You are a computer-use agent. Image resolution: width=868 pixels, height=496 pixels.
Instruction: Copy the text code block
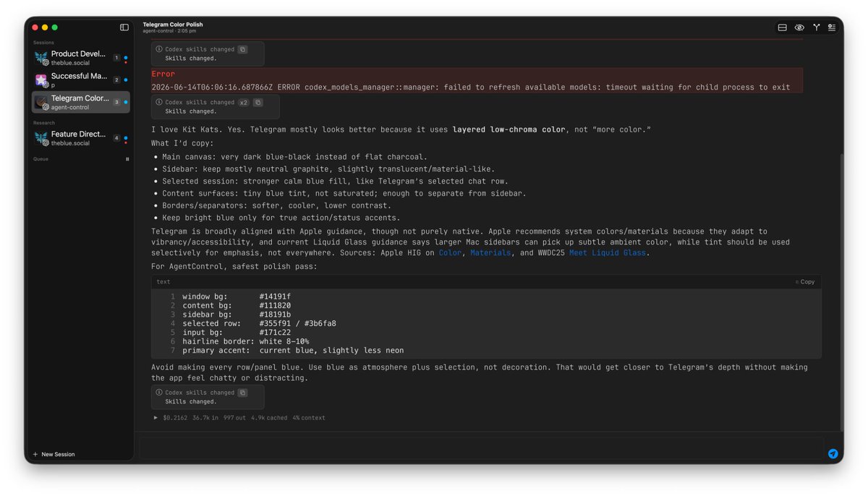(x=805, y=282)
